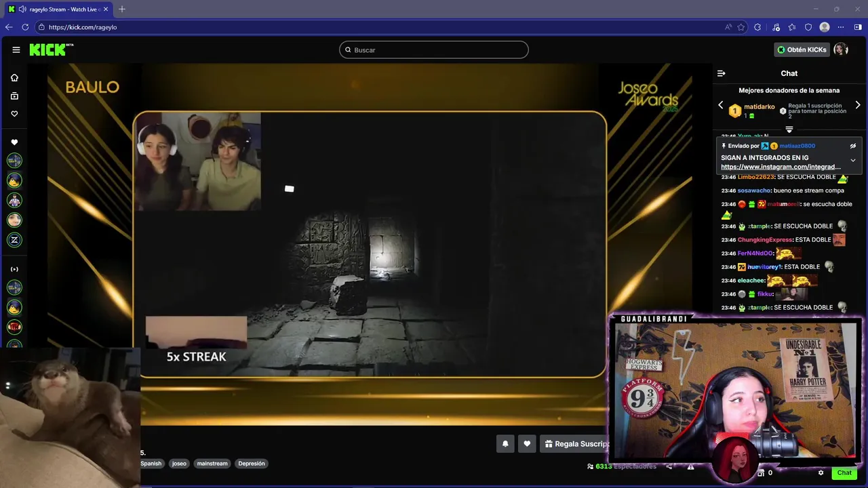Click username huevitorey1 in chat
Image resolution: width=868 pixels, height=488 pixels.
pyautogui.click(x=764, y=266)
